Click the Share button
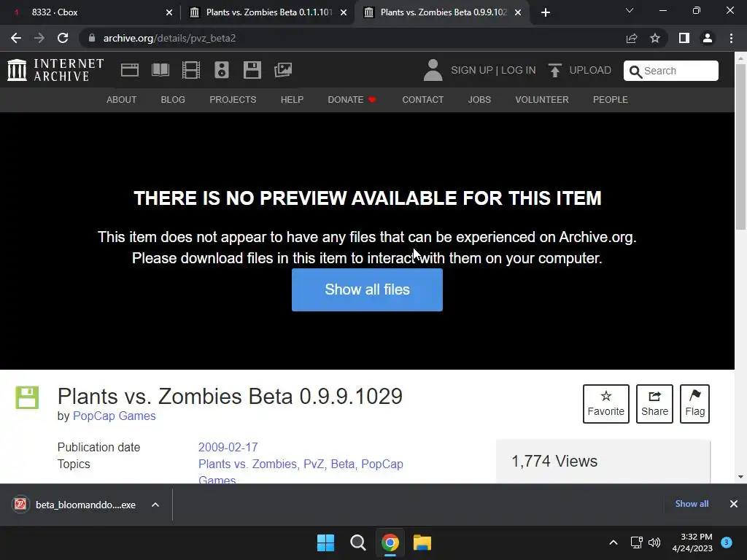 (654, 404)
